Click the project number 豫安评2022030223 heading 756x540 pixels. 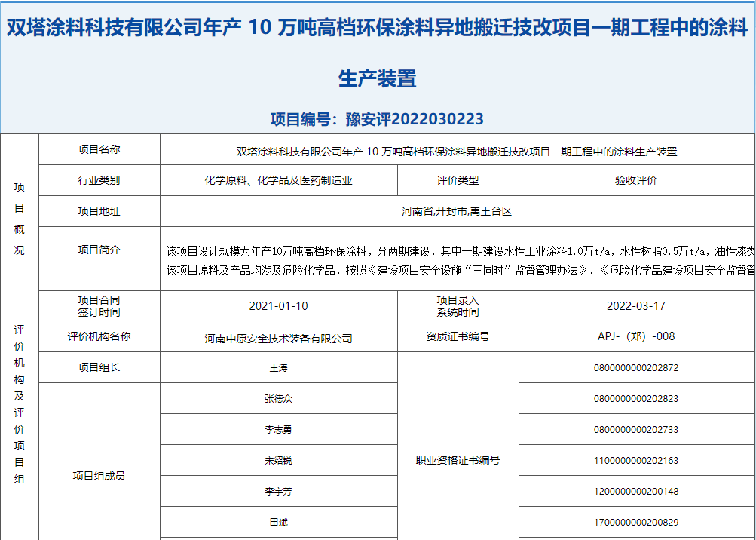click(x=377, y=118)
